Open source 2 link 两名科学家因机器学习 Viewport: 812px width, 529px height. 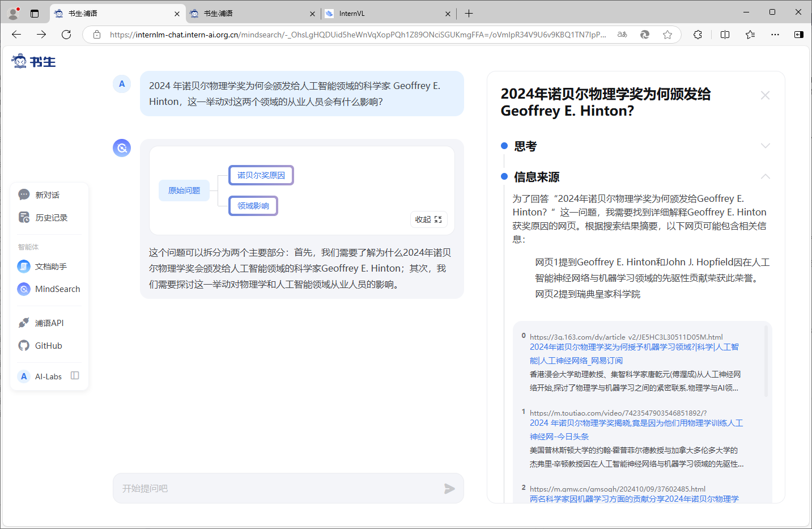pyautogui.click(x=634, y=499)
